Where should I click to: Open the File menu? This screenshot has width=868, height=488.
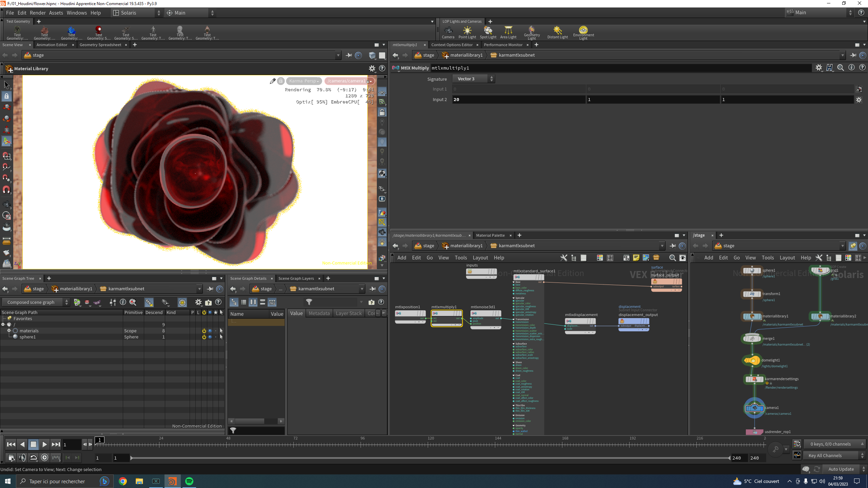10,13
